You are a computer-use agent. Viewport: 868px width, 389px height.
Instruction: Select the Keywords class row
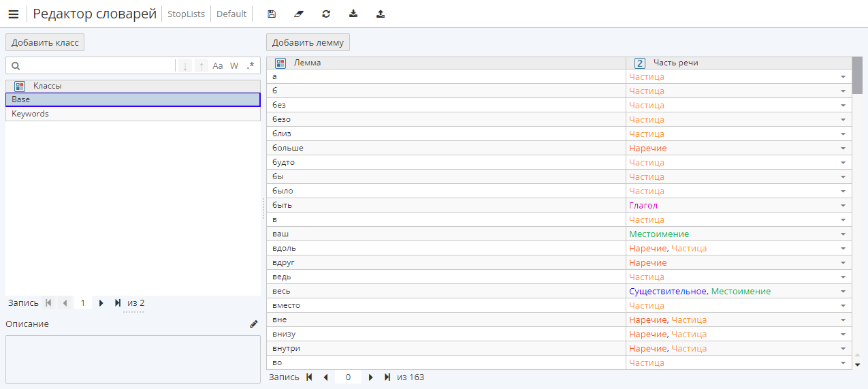pos(133,114)
